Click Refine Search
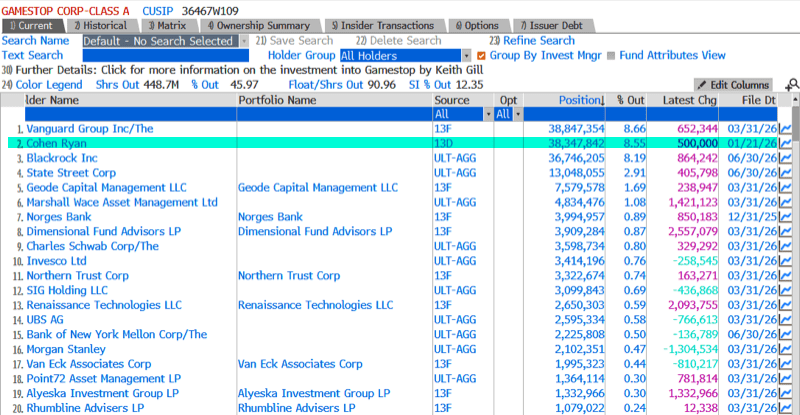Image resolution: width=800 pixels, height=415 pixels. pyautogui.click(x=532, y=41)
